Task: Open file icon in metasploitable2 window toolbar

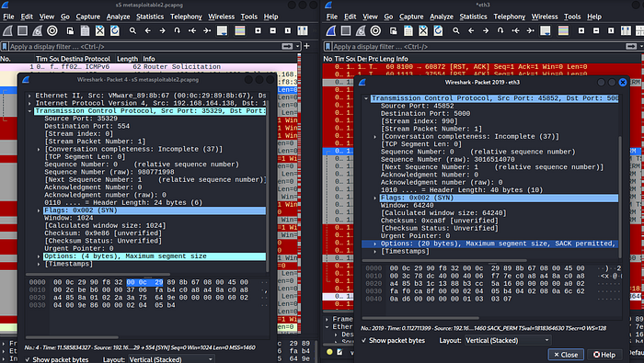Action: coord(70,30)
